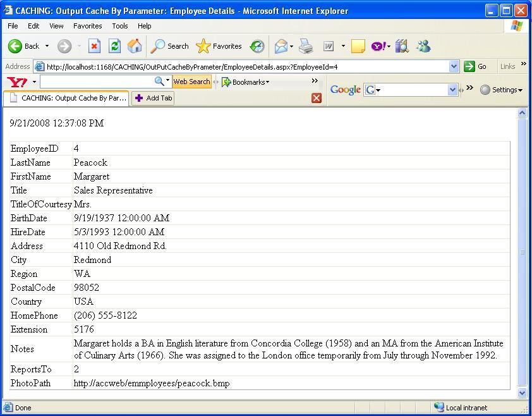Click the Links toolbar label
Image resolution: width=532 pixels, height=416 pixels.
pyautogui.click(x=507, y=66)
